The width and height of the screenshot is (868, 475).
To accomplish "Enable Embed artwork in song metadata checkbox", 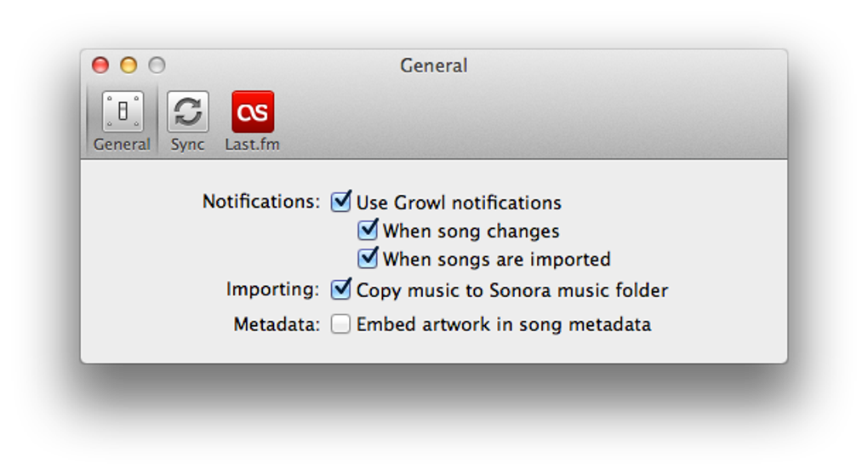I will pyautogui.click(x=341, y=324).
